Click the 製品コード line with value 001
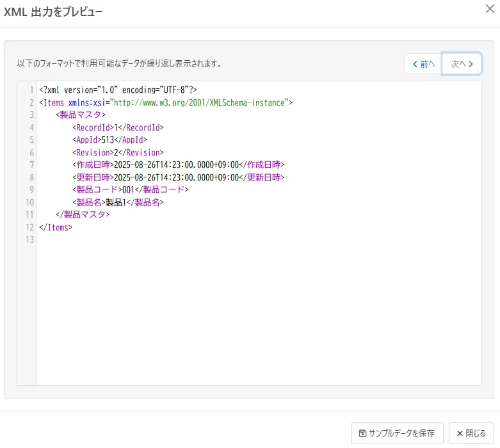The image size is (500, 448). coord(131,189)
